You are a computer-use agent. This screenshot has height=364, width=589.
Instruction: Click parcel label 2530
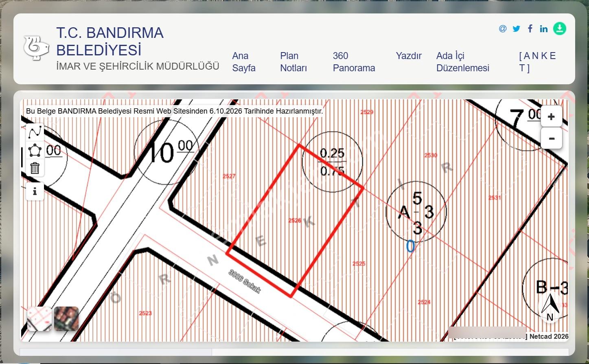(x=431, y=155)
